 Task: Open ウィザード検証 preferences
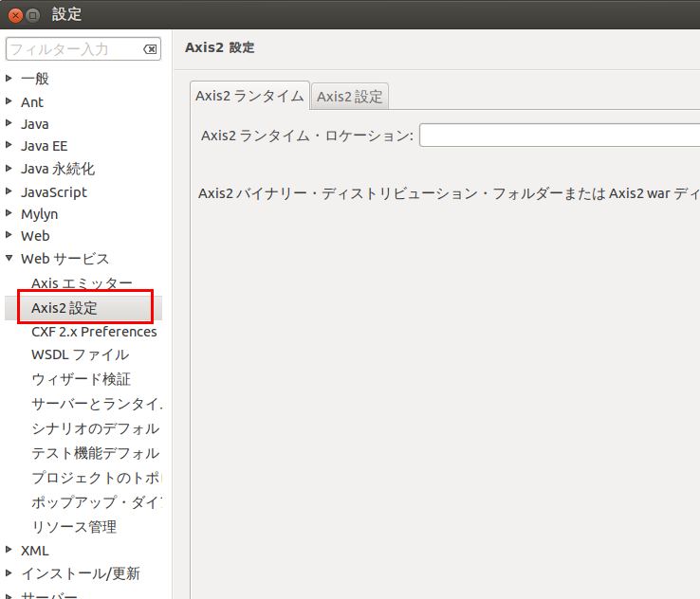pyautogui.click(x=82, y=379)
